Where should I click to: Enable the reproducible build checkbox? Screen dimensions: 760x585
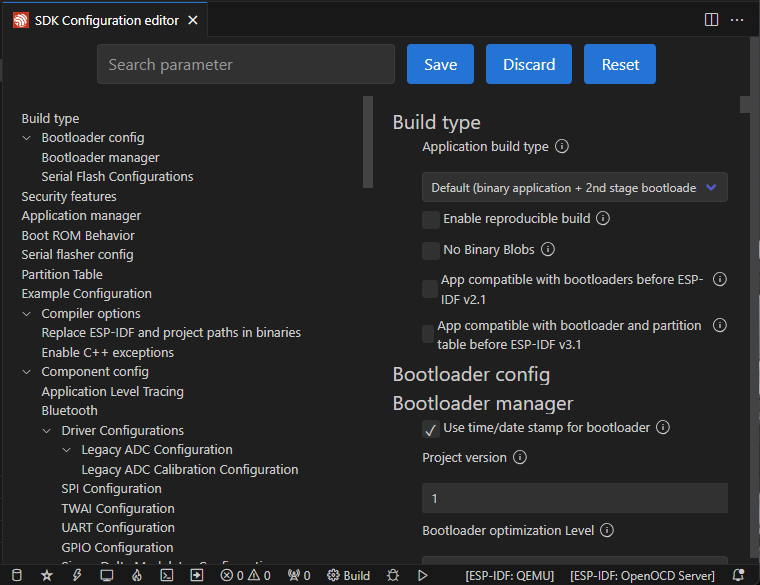(x=430, y=220)
